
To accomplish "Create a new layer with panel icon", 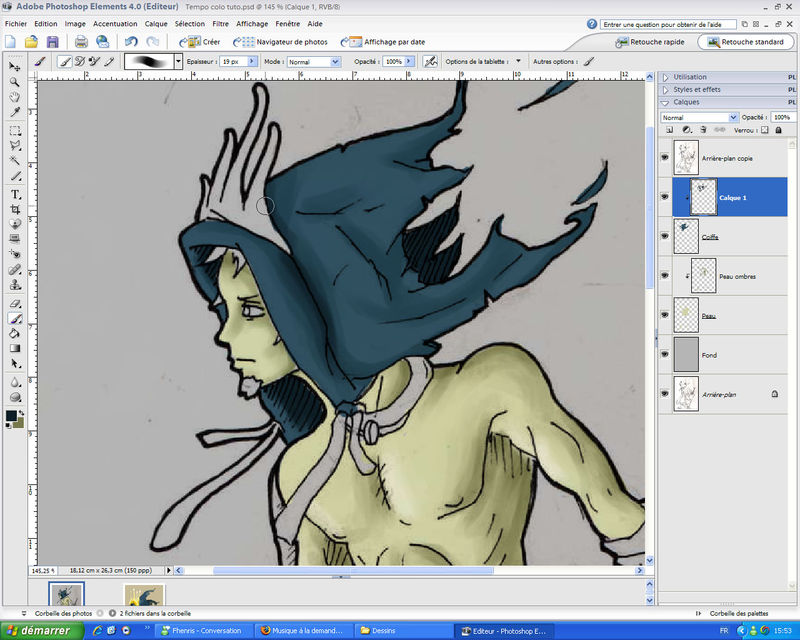I will 670,130.
